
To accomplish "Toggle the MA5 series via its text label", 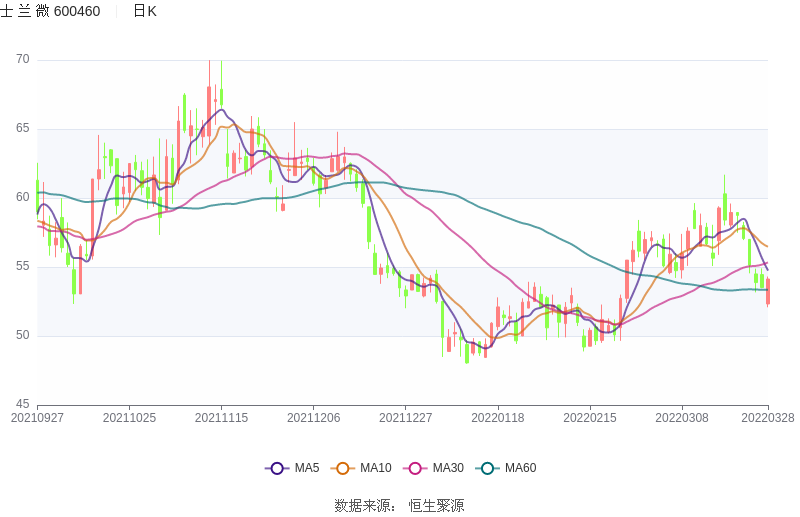I will point(307,468).
